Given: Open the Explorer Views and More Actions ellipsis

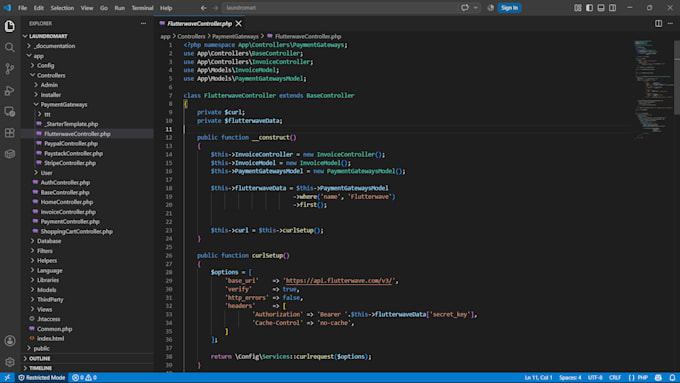Looking at the screenshot, I should (x=144, y=23).
